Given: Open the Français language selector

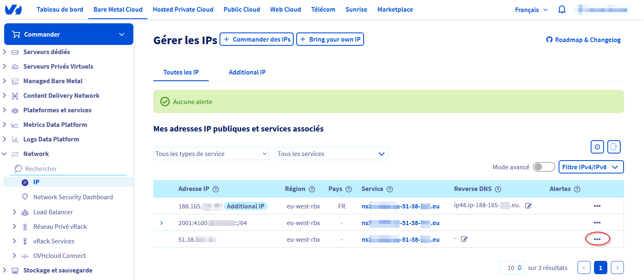Looking at the screenshot, I should click(532, 10).
